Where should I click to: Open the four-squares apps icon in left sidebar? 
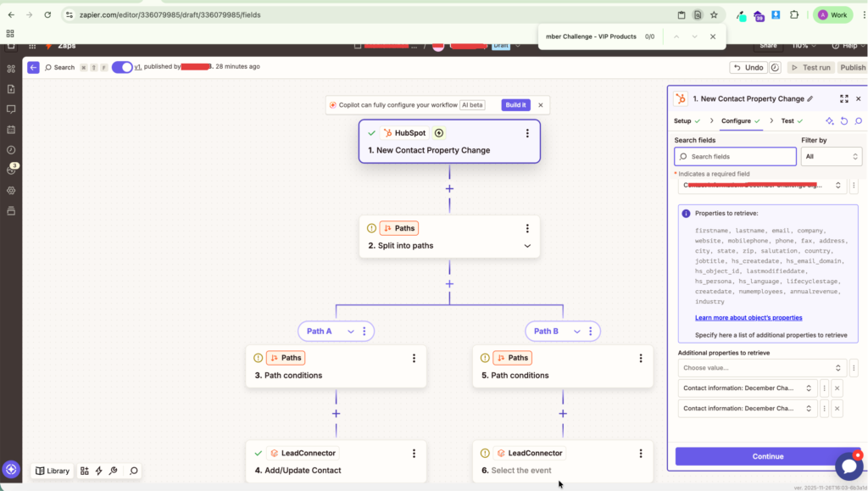pos(10,70)
